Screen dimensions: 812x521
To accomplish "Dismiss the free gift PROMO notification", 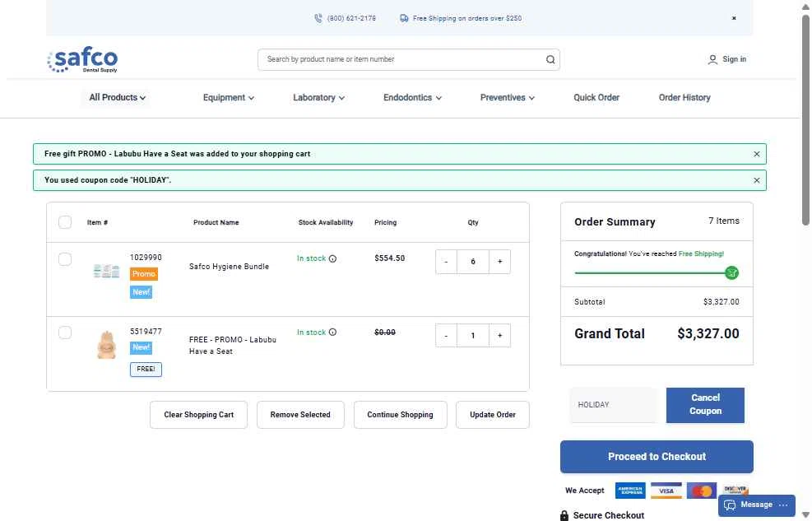I will pyautogui.click(x=757, y=154).
